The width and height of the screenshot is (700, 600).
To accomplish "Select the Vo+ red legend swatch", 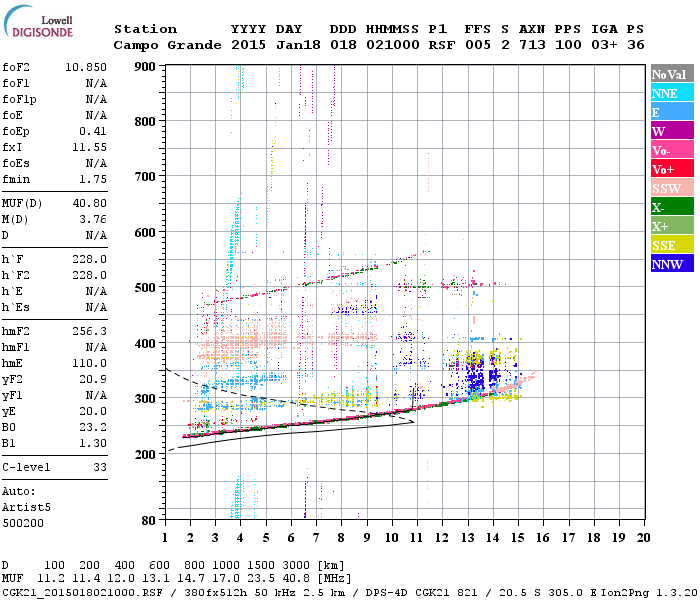I will pyautogui.click(x=672, y=169).
